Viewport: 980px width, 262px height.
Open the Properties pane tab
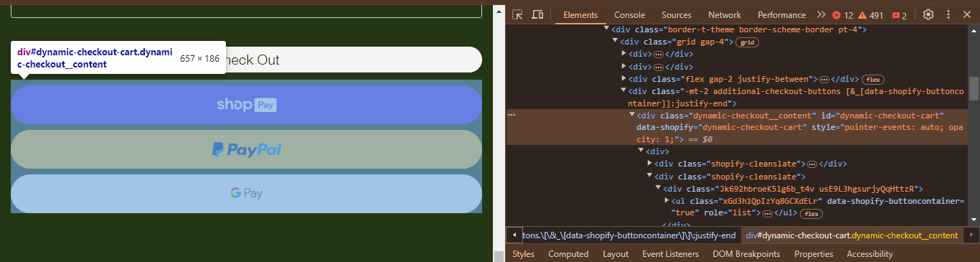pyautogui.click(x=814, y=254)
